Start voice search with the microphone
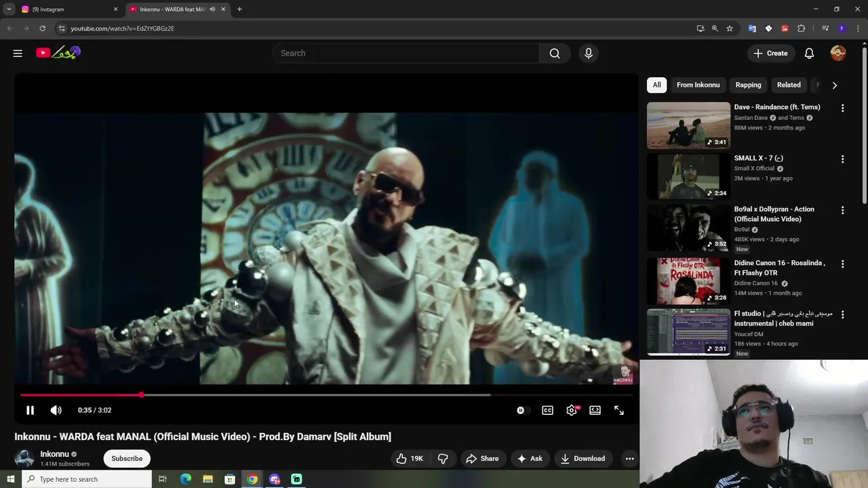The image size is (868, 488). pyautogui.click(x=589, y=53)
